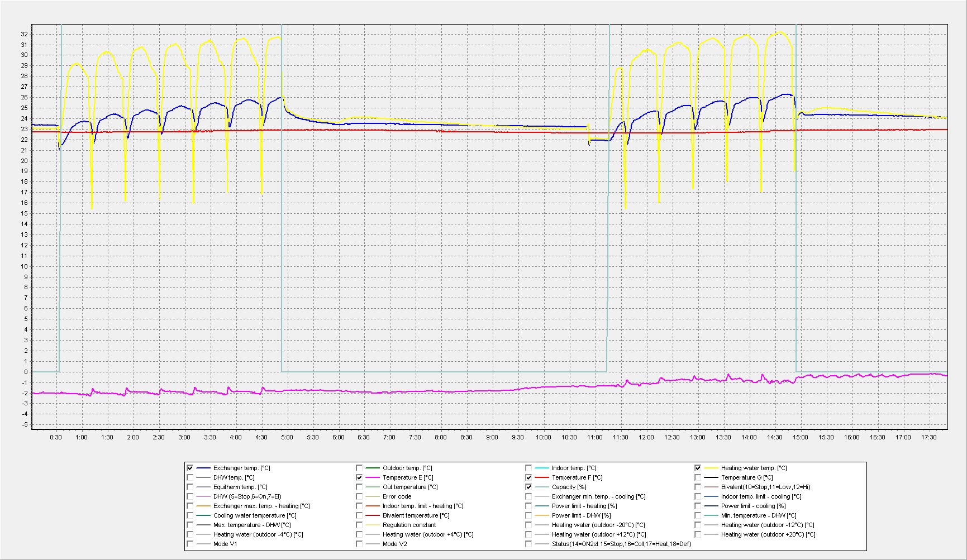Uncheck the Capacity [%] checkbox
967x560 pixels.
pyautogui.click(x=528, y=487)
